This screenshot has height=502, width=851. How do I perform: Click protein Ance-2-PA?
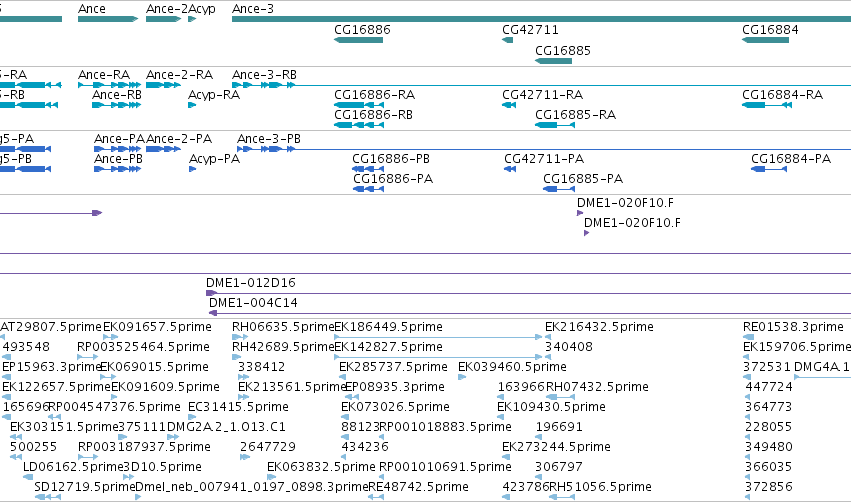click(163, 149)
